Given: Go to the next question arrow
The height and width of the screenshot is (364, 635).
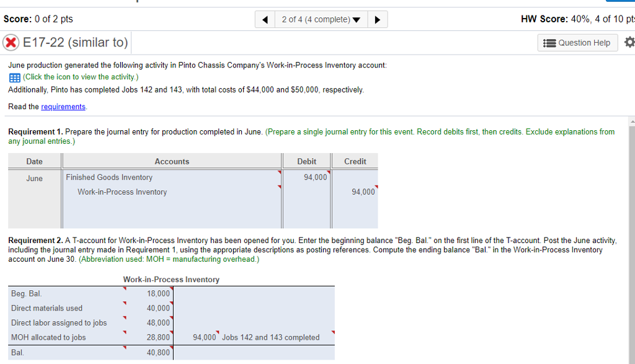Looking at the screenshot, I should pyautogui.click(x=378, y=19).
